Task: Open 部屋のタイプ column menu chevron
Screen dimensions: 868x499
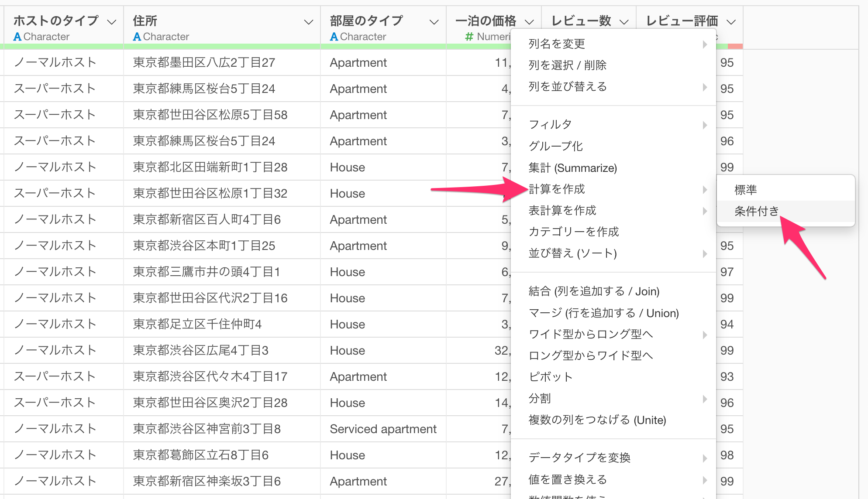Action: tap(434, 22)
